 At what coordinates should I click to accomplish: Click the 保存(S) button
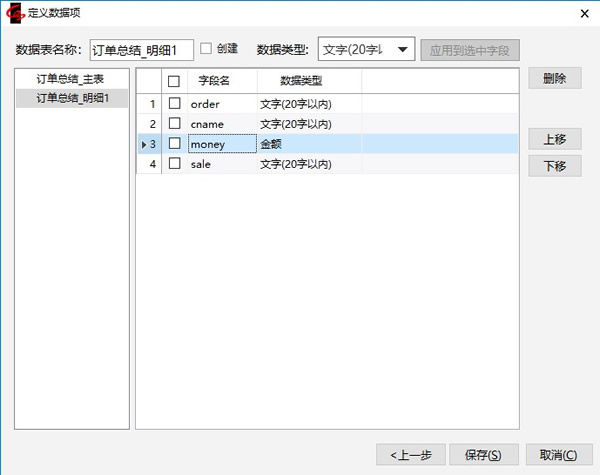point(484,455)
